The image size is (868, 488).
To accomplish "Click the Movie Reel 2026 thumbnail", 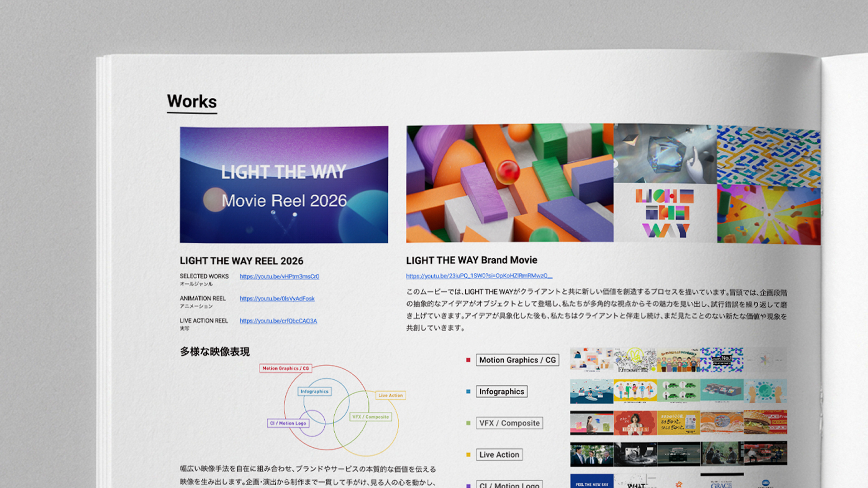I will [x=284, y=184].
